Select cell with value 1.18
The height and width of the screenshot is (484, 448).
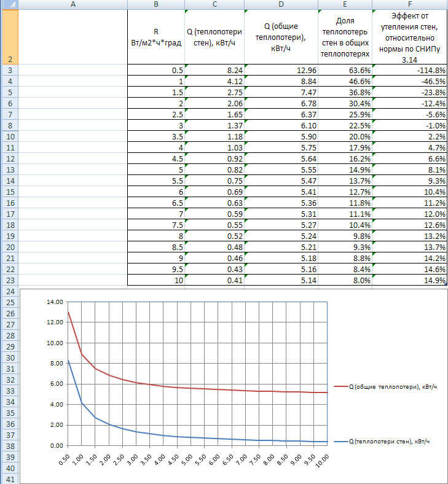pos(214,136)
